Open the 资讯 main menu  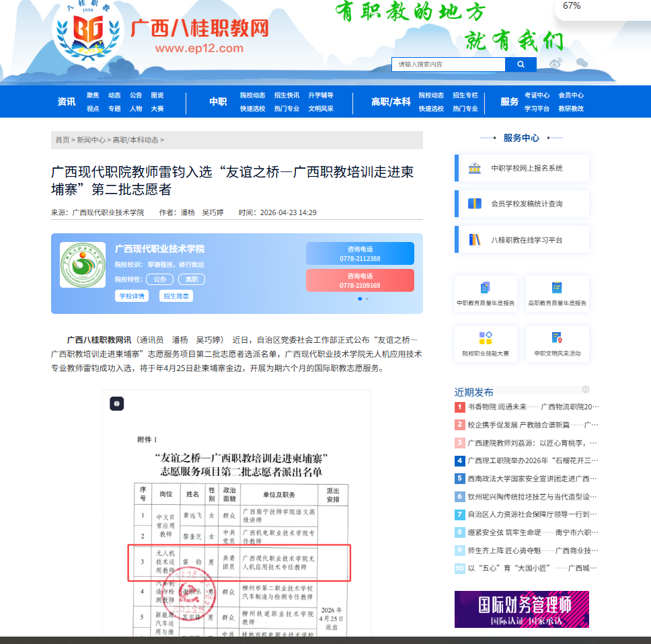coord(67,102)
